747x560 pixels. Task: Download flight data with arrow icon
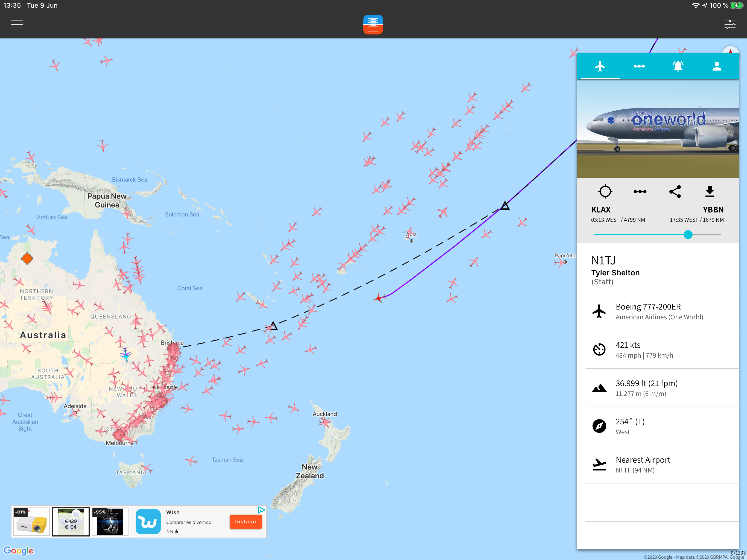pyautogui.click(x=710, y=191)
